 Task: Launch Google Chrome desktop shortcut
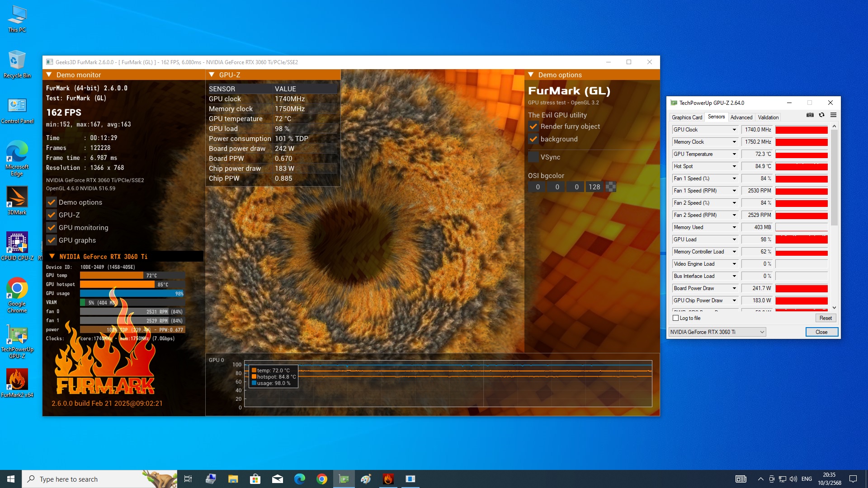17,296
